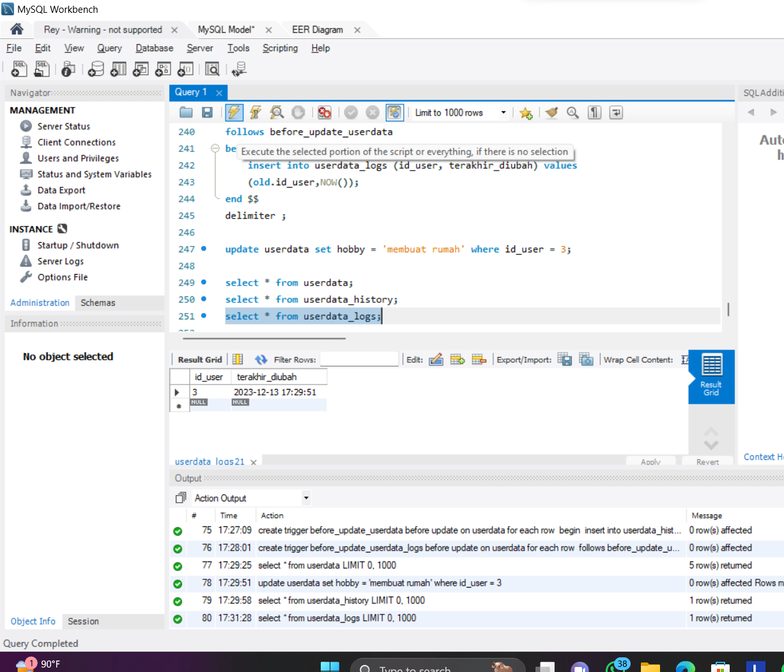Toggle continue-on-error execution icon
Screen dimensions: 784x672
coord(325,112)
